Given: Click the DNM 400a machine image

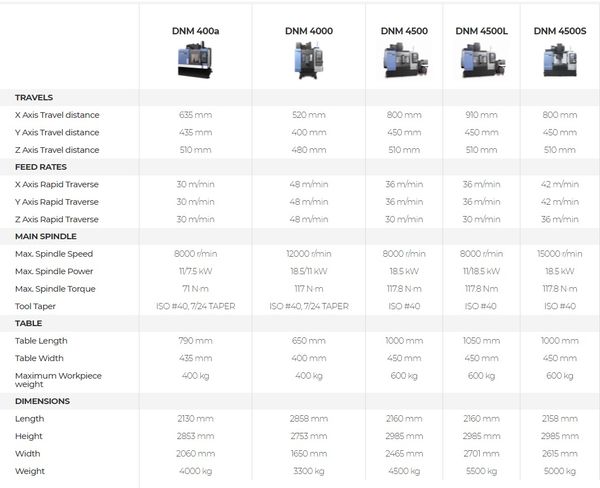Looking at the screenshot, I should 195,62.
